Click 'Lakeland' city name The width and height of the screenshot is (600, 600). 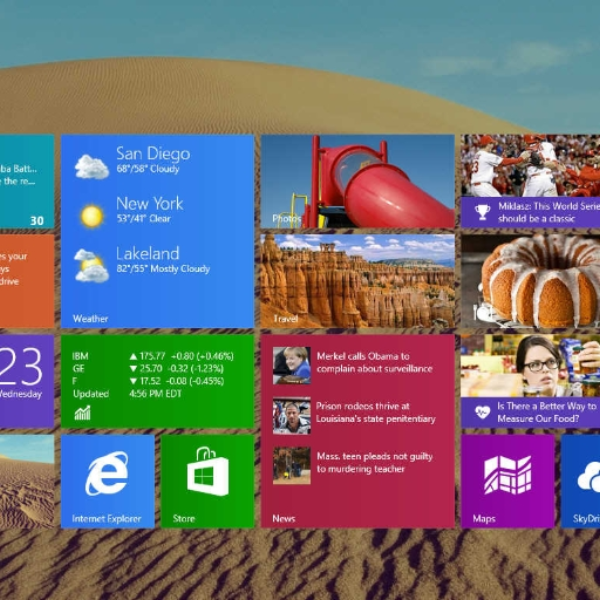(x=148, y=254)
